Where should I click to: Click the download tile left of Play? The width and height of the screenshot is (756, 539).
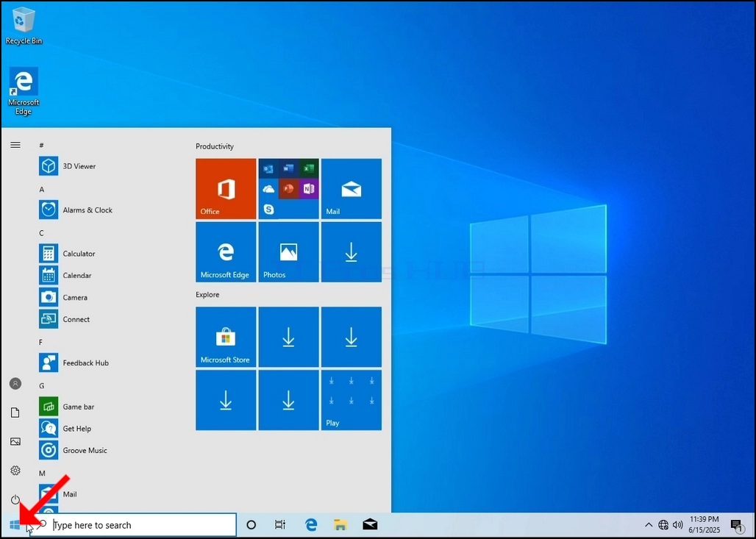(288, 400)
